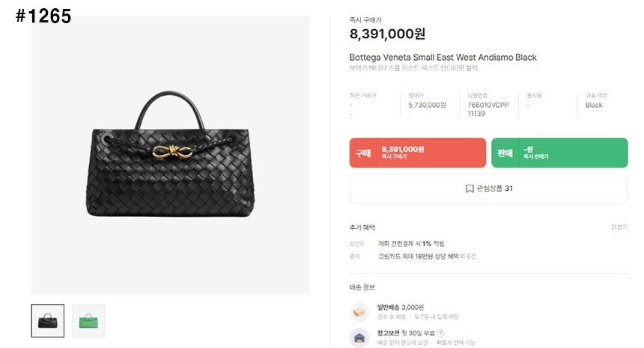644x348 pixels.
Task: Add item to 관심상품 wishlist
Action: pyautogui.click(x=488, y=189)
